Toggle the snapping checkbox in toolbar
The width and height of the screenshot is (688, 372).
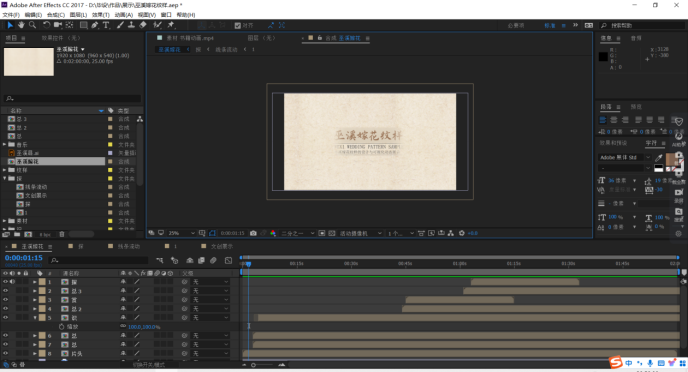[x=237, y=25]
